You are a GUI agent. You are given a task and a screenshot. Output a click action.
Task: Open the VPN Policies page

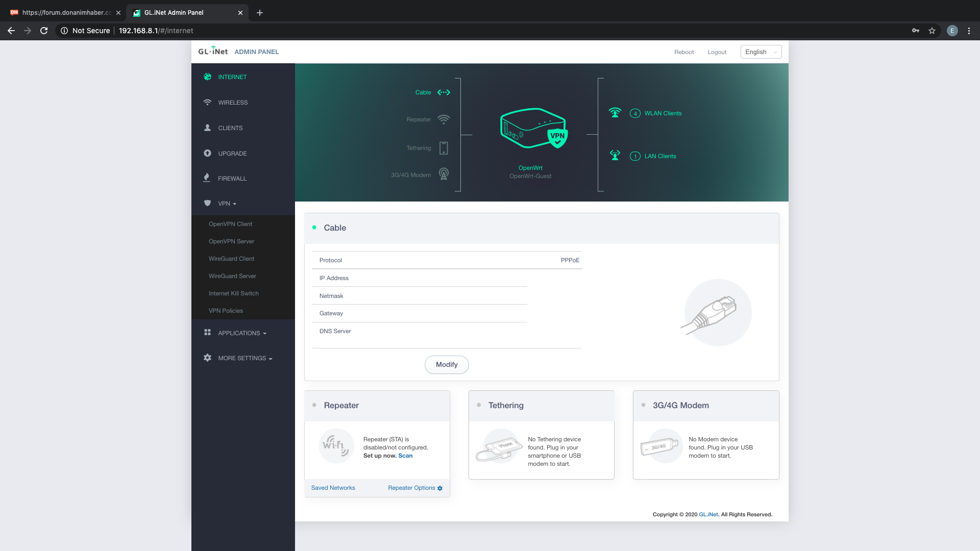[226, 311]
